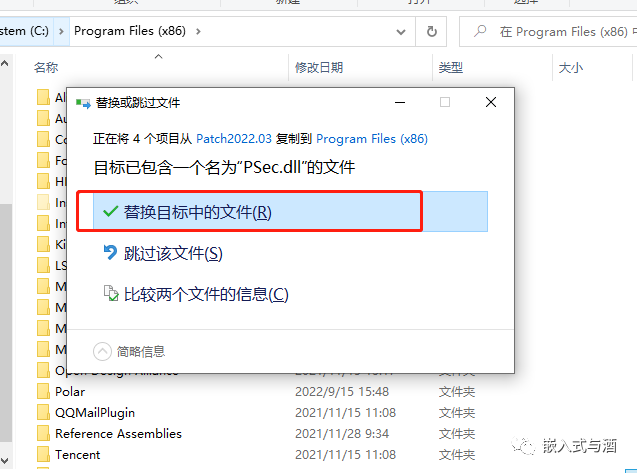Click the refresh icon beside address bar

point(431,31)
